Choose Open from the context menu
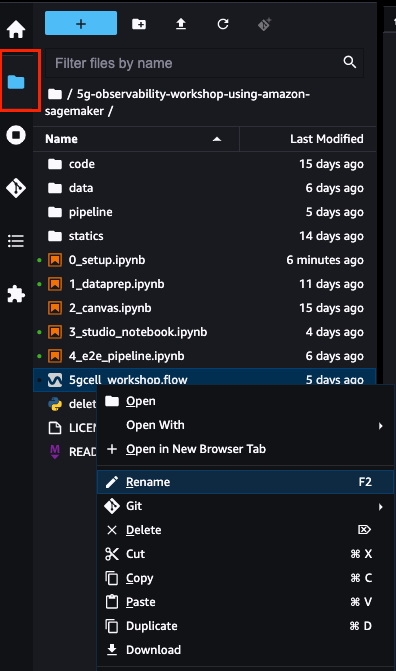 pos(245,401)
